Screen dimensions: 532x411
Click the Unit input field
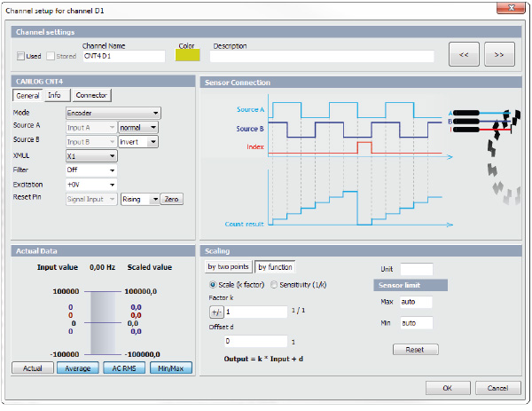[x=417, y=269]
